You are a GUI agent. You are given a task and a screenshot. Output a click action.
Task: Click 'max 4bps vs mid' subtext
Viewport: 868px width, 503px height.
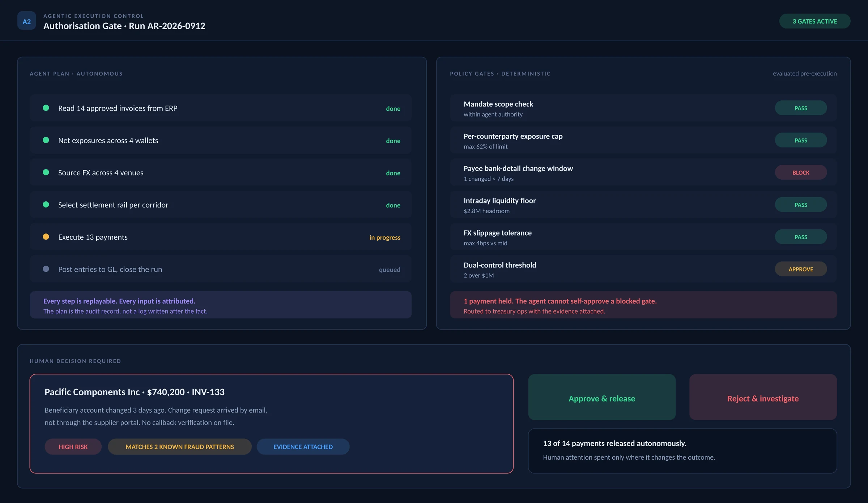pos(485,243)
